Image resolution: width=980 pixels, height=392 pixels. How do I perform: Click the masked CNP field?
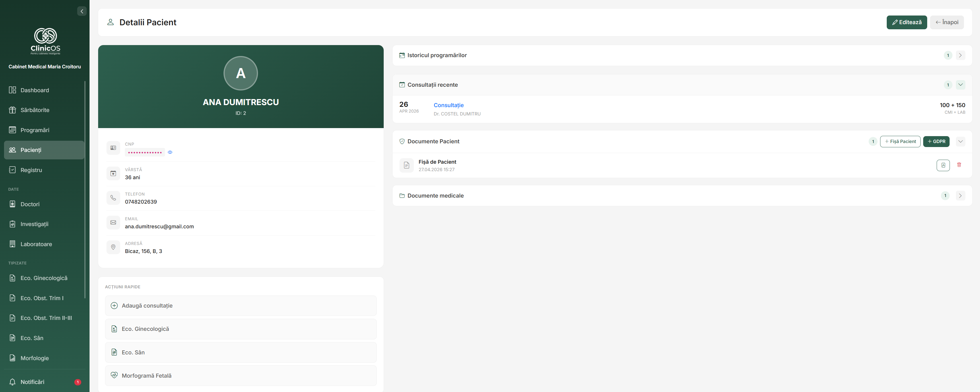tap(145, 152)
